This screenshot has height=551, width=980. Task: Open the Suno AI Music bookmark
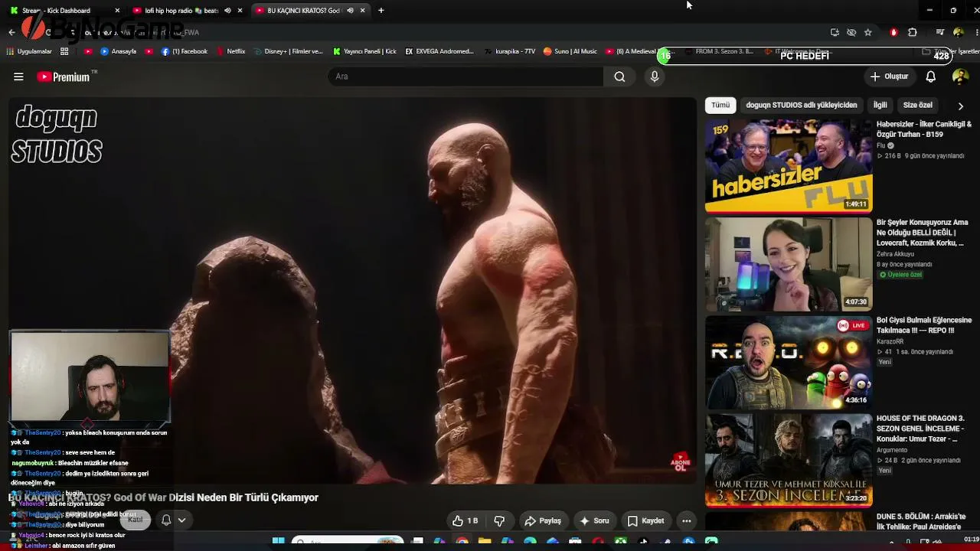[570, 51]
